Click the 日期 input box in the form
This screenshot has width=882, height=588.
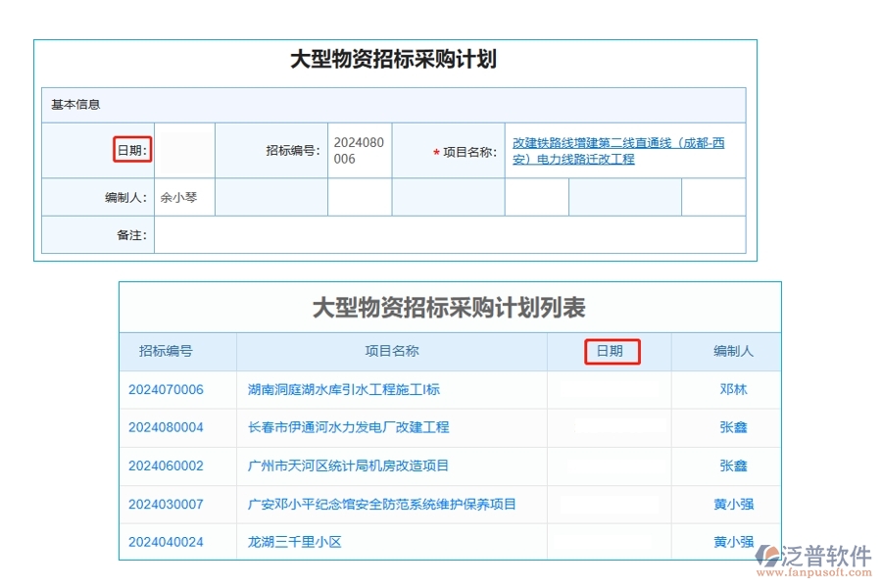(186, 149)
